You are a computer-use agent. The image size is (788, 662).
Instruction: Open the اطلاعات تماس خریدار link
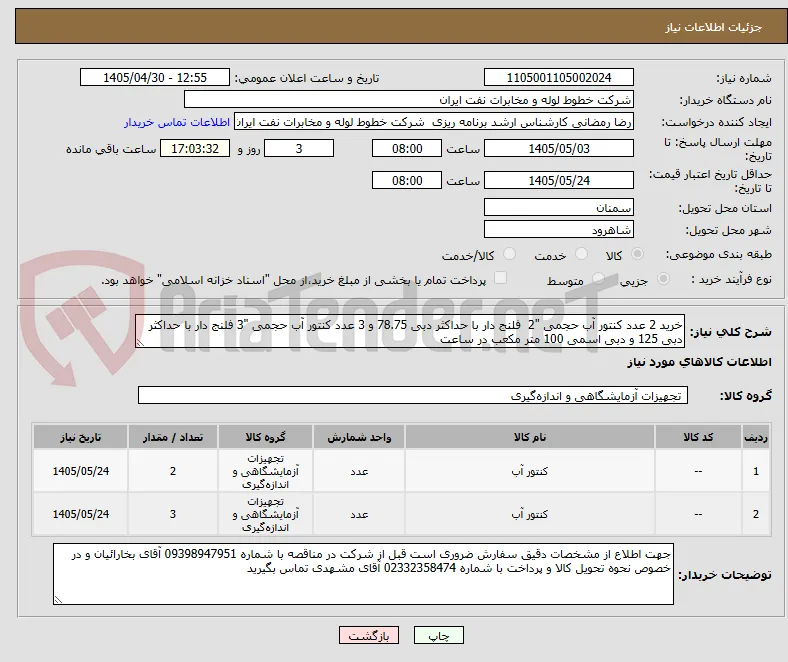(x=177, y=122)
